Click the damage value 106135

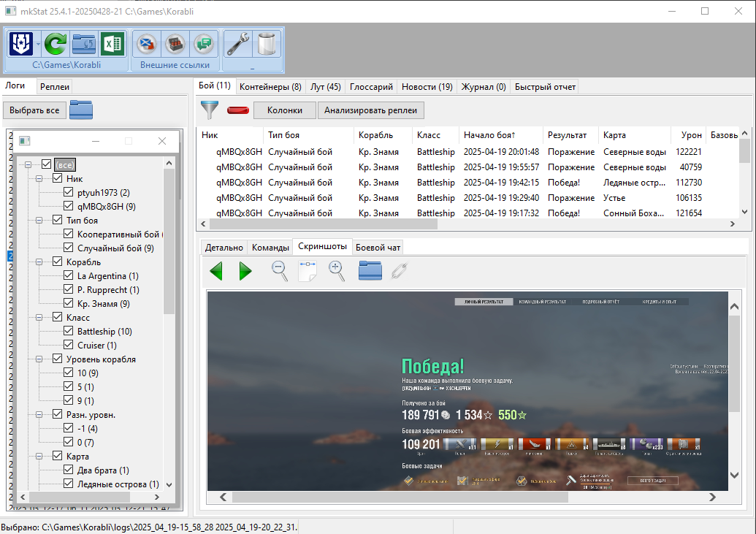pyautogui.click(x=689, y=198)
